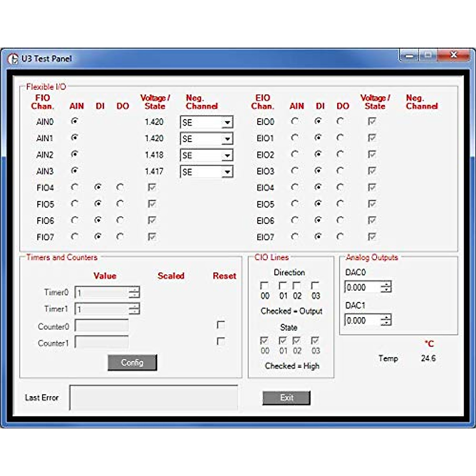The width and height of the screenshot is (476, 476).
Task: Increment DAC0 using its up arrow
Action: click(x=386, y=284)
